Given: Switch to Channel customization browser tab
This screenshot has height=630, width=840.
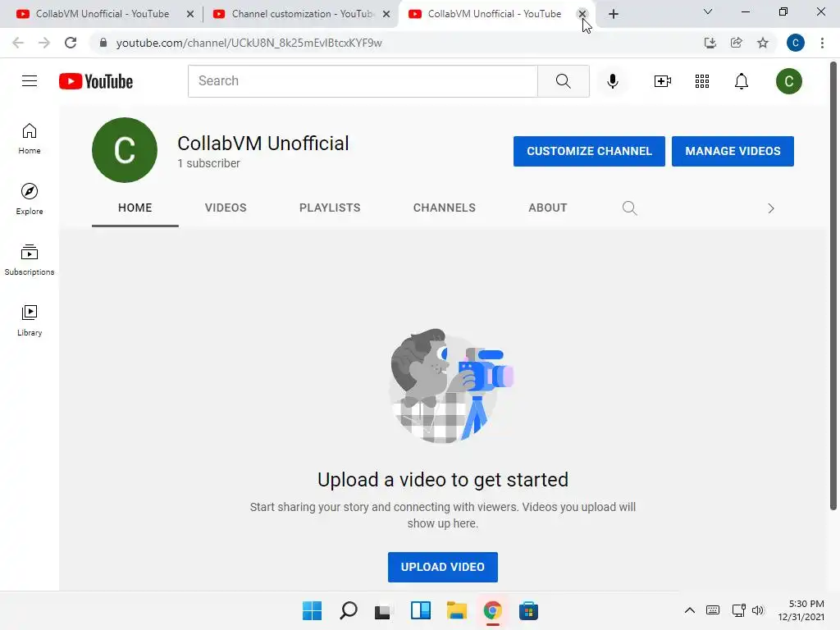Looking at the screenshot, I should tap(303, 14).
